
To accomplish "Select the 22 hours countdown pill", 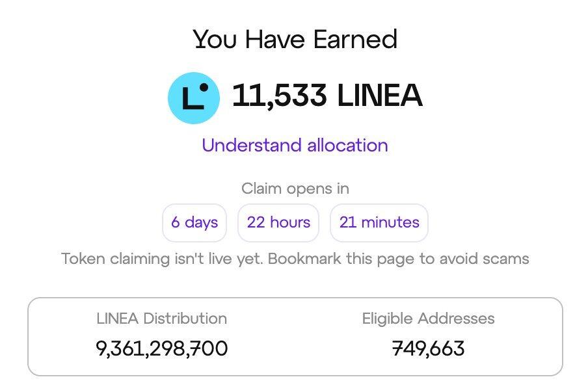I will tap(278, 222).
